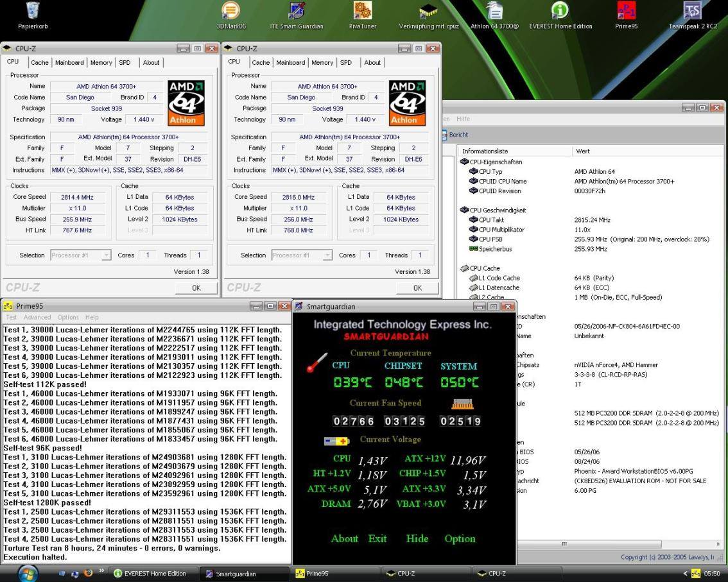Click the fan chip icon in Smartguardian
The image size is (728, 582).
(x=462, y=404)
